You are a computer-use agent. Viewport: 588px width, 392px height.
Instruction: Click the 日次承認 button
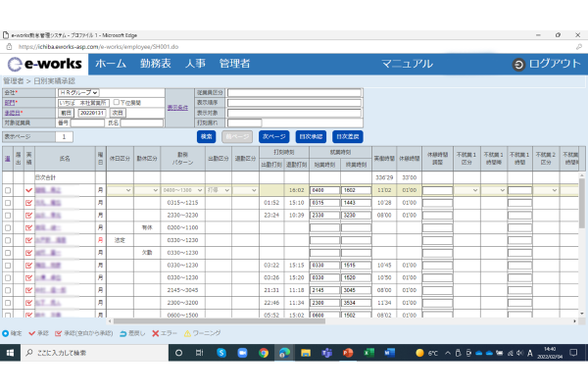click(311, 137)
